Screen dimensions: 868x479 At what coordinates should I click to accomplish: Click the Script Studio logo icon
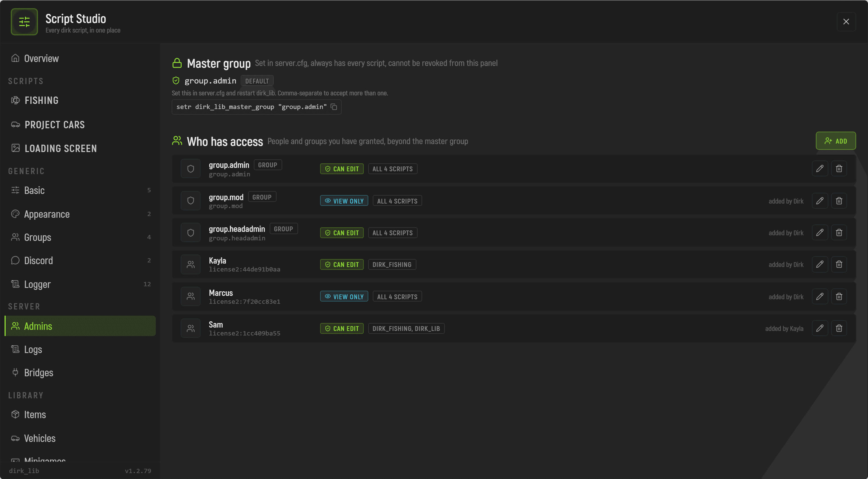click(x=24, y=22)
